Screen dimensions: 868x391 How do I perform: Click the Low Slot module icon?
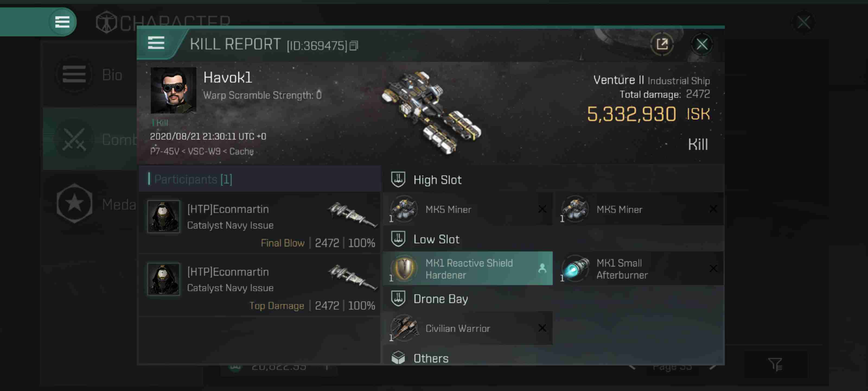(x=404, y=268)
